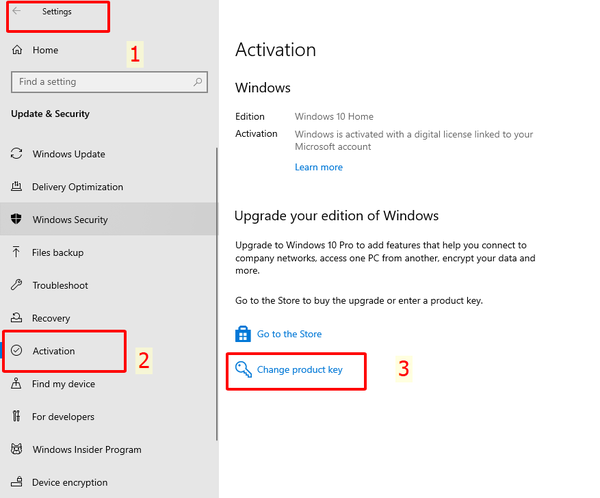Select Windows Security in sidebar
The height and width of the screenshot is (498, 600).
coord(108,219)
